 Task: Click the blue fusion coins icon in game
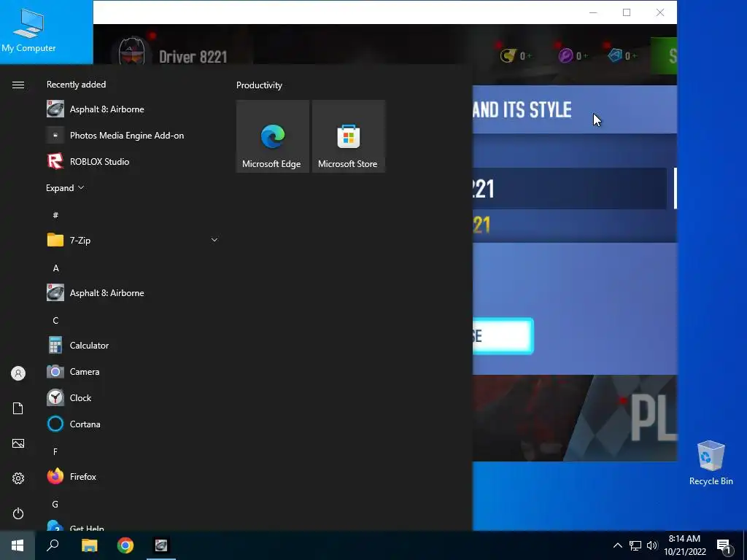coord(615,55)
